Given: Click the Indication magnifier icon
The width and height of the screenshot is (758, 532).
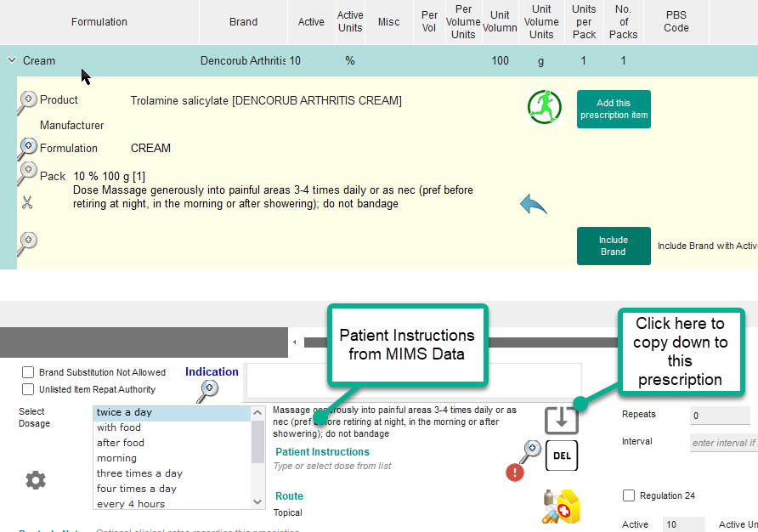Looking at the screenshot, I should point(208,391).
